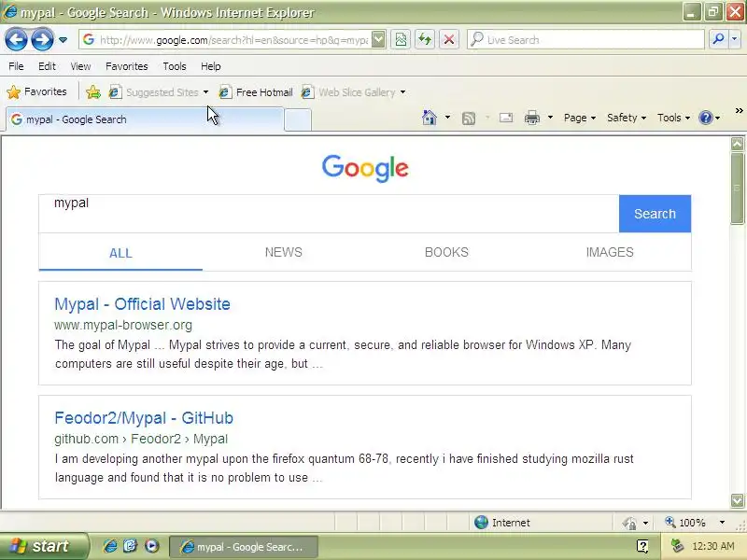Image resolution: width=747 pixels, height=560 pixels.
Task: Open the recent pages dropdown arrow
Action: click(x=63, y=40)
